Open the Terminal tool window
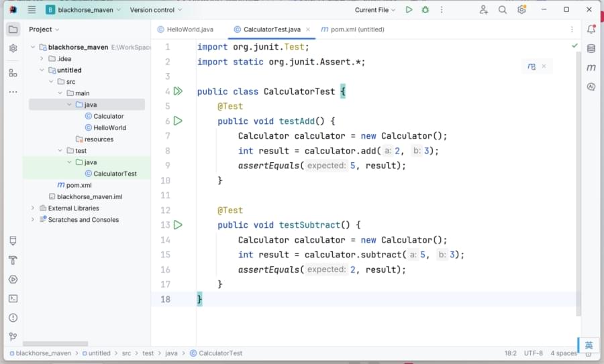Image resolution: width=604 pixels, height=364 pixels. [x=13, y=298]
